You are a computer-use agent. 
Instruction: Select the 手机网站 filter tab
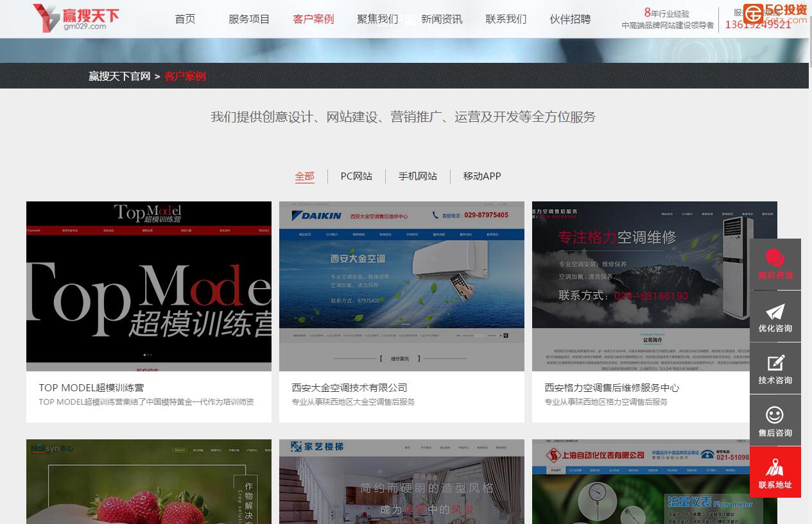418,176
